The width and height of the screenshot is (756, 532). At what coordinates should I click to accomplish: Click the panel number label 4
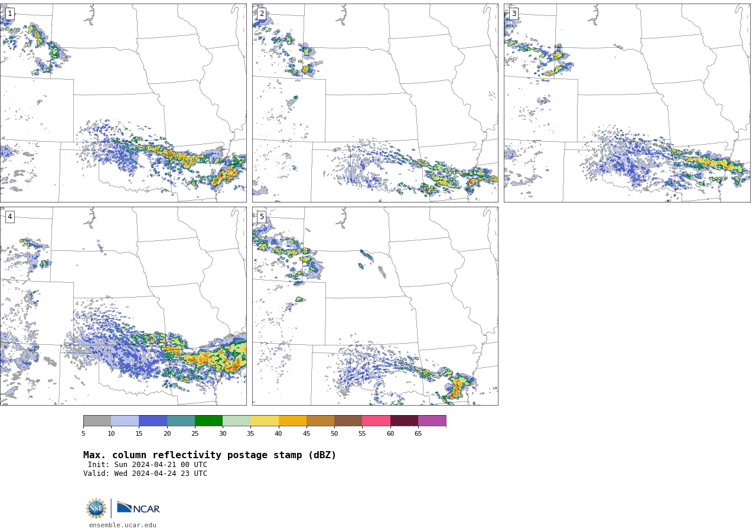point(9,217)
